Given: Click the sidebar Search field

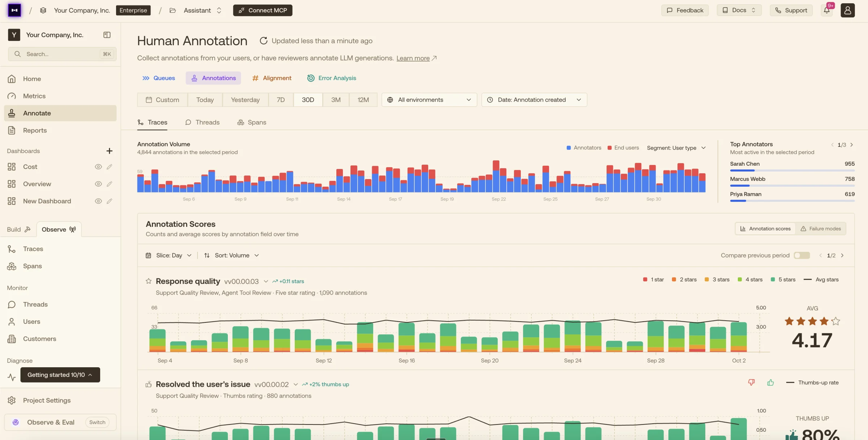Looking at the screenshot, I should tap(62, 54).
